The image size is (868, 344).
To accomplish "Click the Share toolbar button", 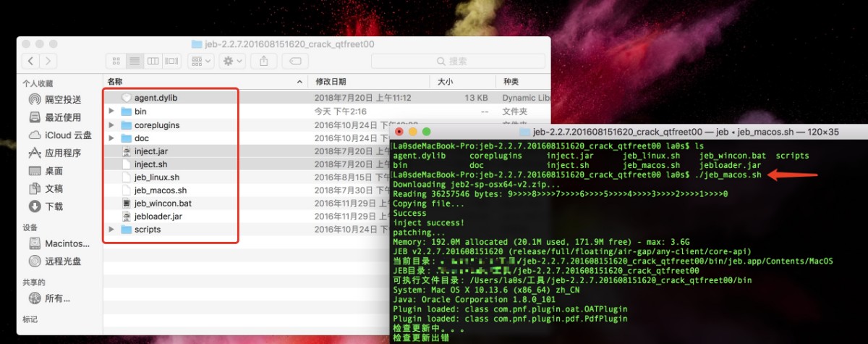I will coord(265,62).
